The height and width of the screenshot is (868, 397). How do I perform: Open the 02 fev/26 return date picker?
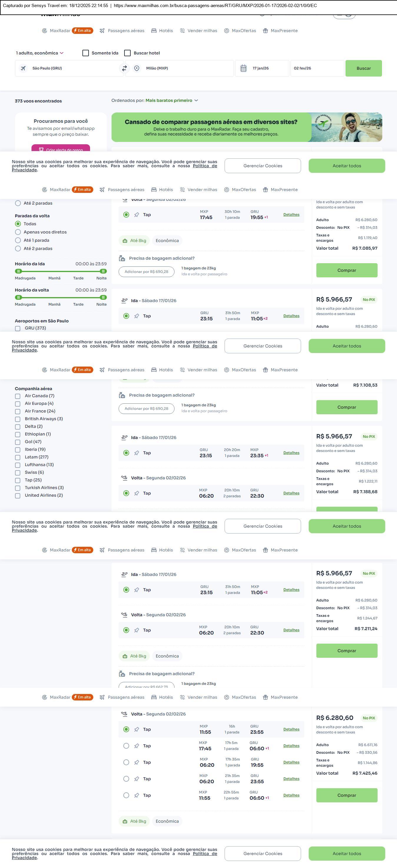coord(317,68)
